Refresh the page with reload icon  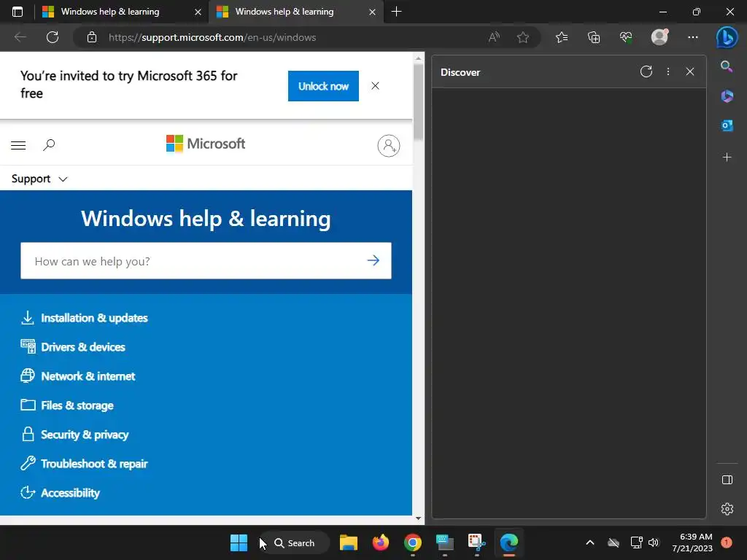click(x=53, y=37)
